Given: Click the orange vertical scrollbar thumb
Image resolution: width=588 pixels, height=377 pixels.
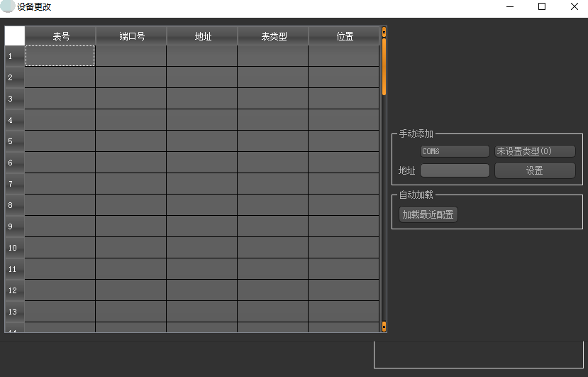Looking at the screenshot, I should coord(384,67).
